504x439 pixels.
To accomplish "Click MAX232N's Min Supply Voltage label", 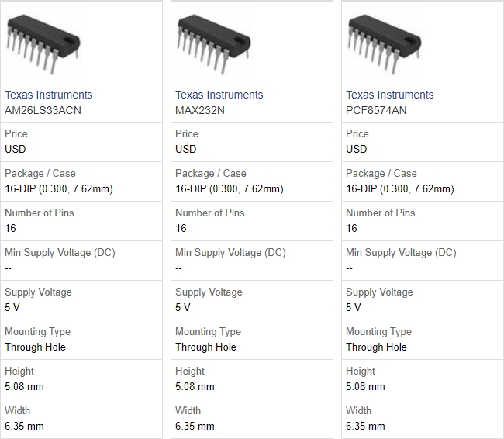I will coord(230,252).
